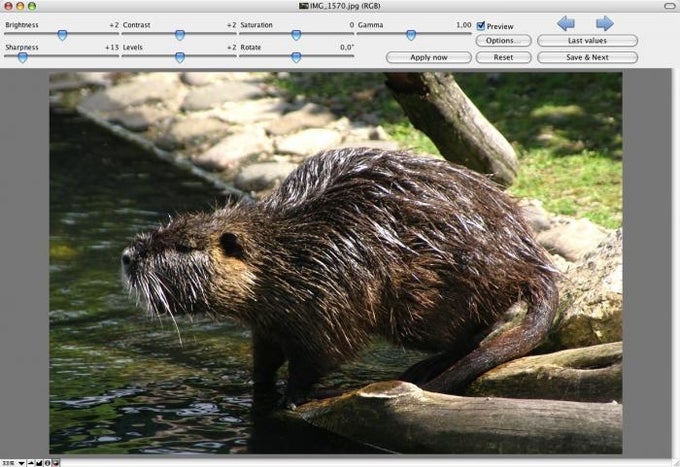The image size is (680, 467).
Task: Click the nutria photo preview
Action: click(x=336, y=263)
